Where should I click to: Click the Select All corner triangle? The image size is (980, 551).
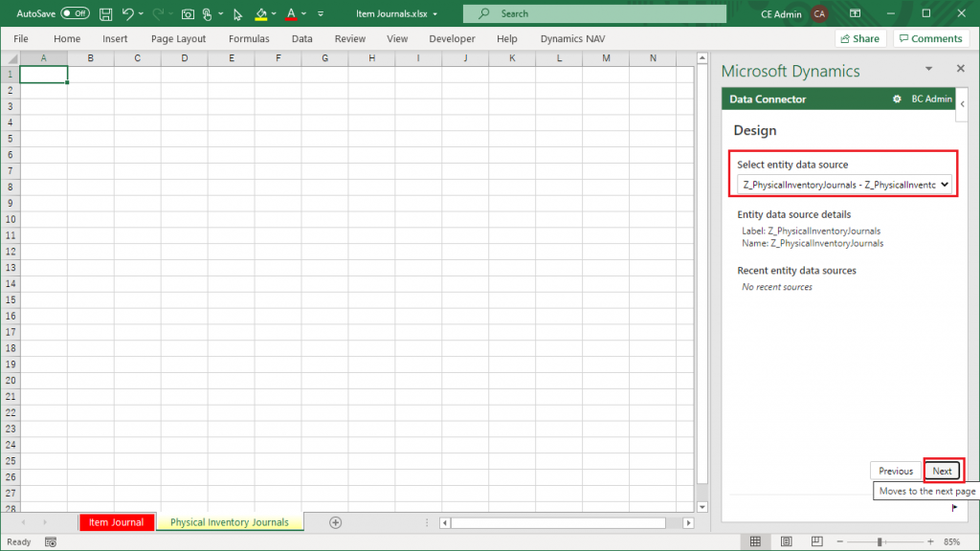(11, 58)
